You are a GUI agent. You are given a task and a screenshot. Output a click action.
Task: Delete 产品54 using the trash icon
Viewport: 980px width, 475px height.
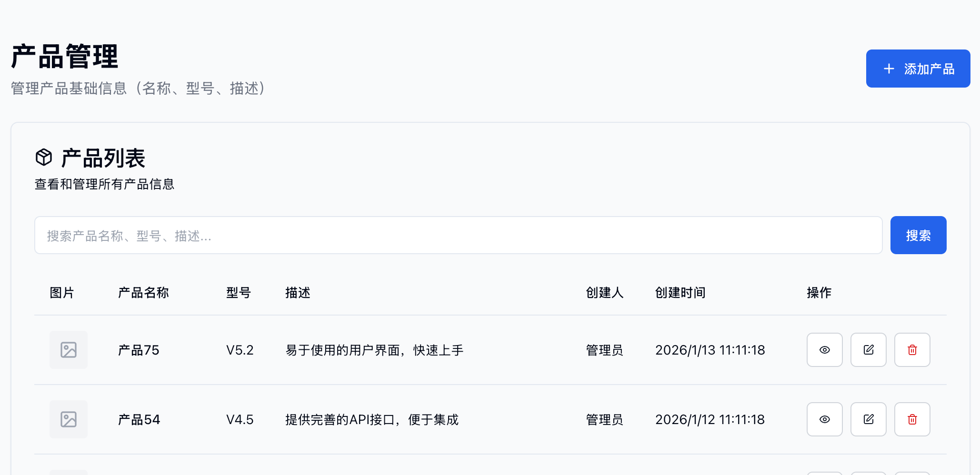tap(912, 419)
